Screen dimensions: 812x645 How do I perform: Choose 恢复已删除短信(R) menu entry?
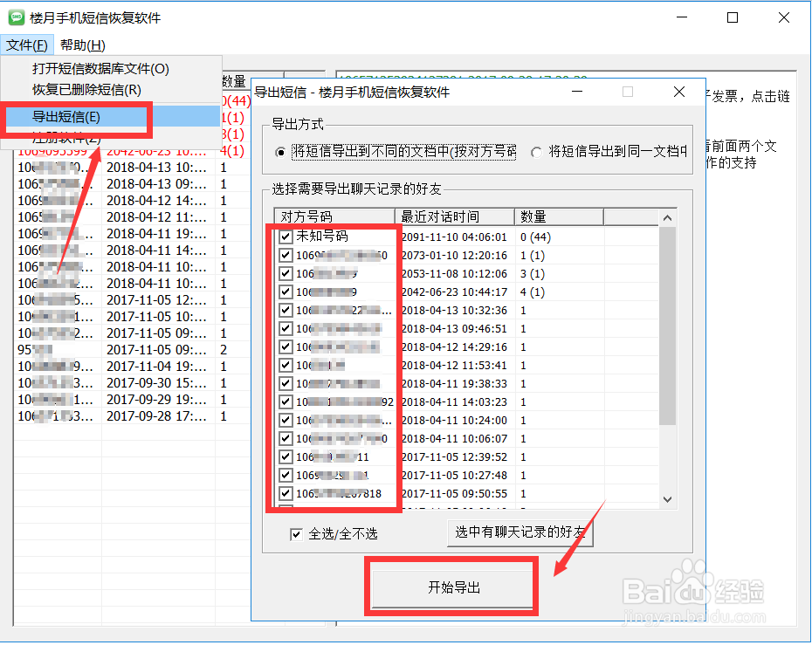pos(86,90)
